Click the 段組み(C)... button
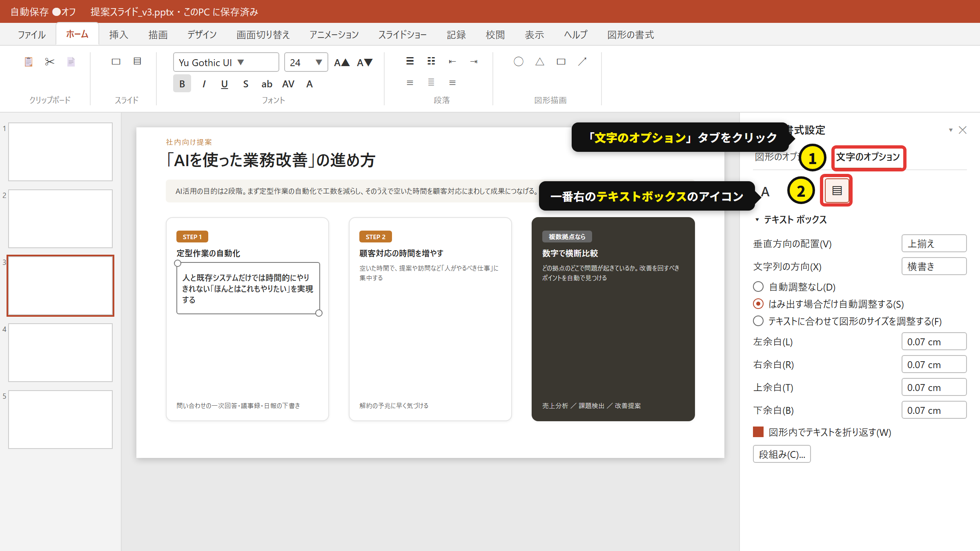 [x=782, y=454]
